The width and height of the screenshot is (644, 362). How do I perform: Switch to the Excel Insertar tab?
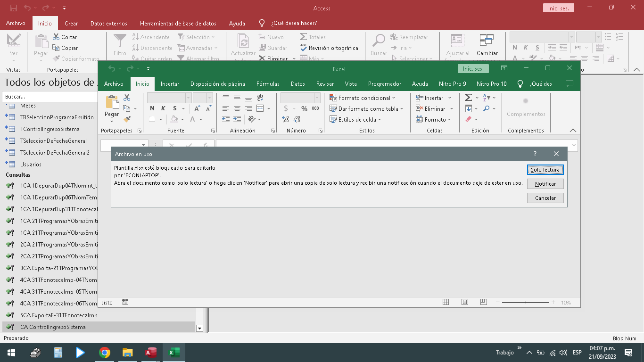(x=170, y=83)
